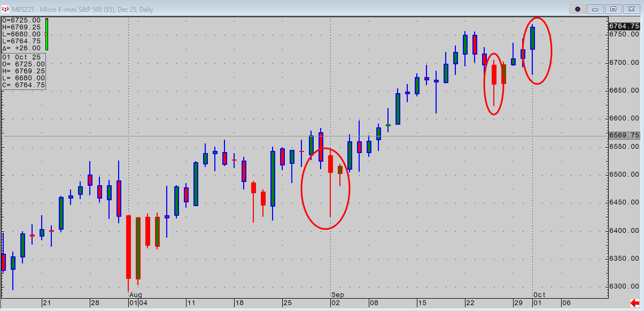Screen dimensions: 644x311
Task: Click the 6350.00 price scale label
Action: tap(624, 259)
